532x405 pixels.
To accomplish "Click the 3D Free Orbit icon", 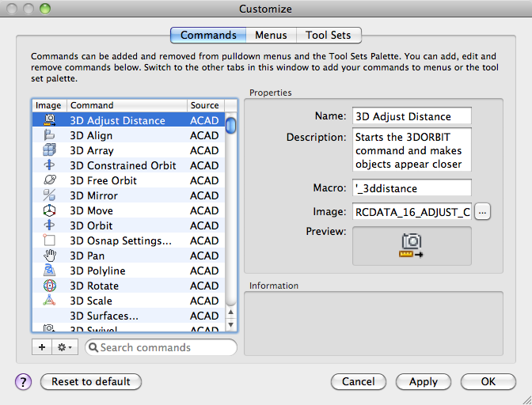I will click(x=49, y=180).
